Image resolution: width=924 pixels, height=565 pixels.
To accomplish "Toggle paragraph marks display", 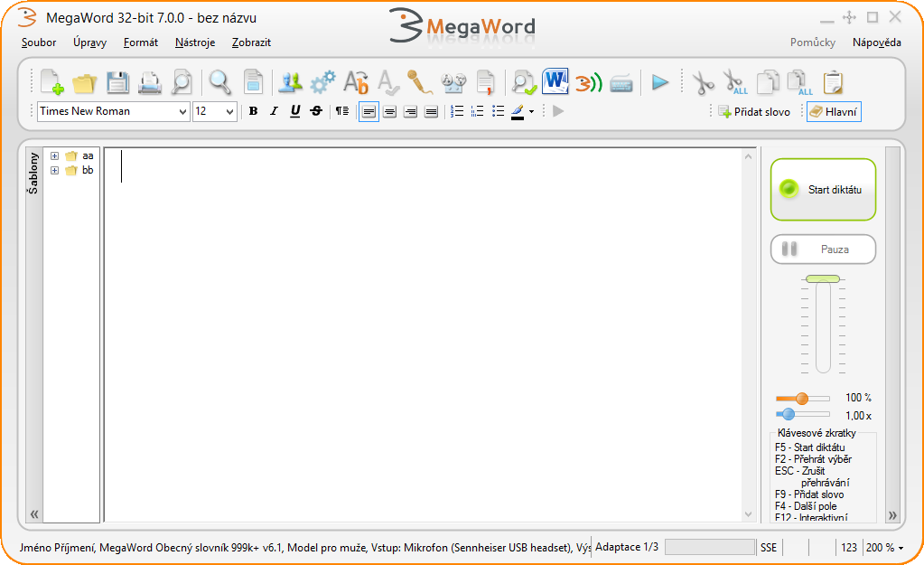I will [342, 111].
